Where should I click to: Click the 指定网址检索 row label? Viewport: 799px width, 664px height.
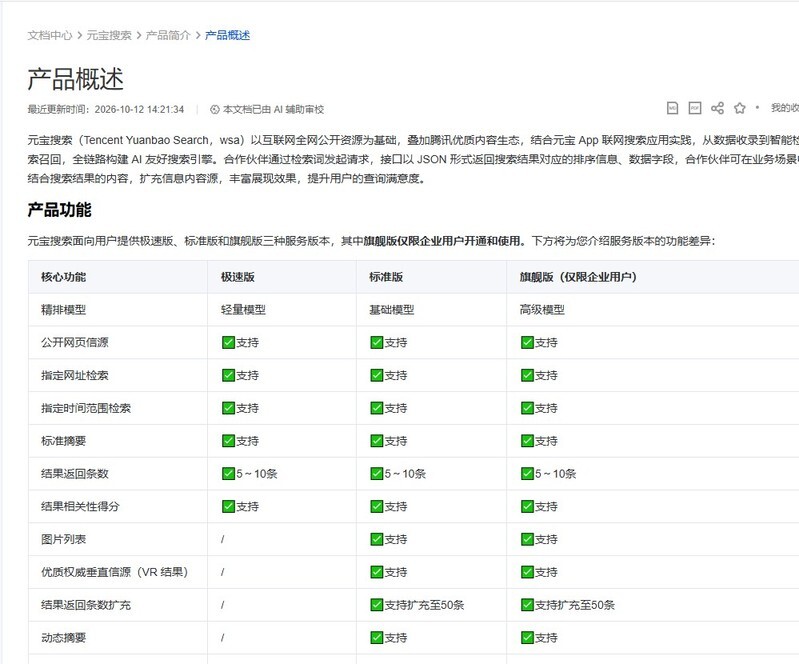(74, 375)
